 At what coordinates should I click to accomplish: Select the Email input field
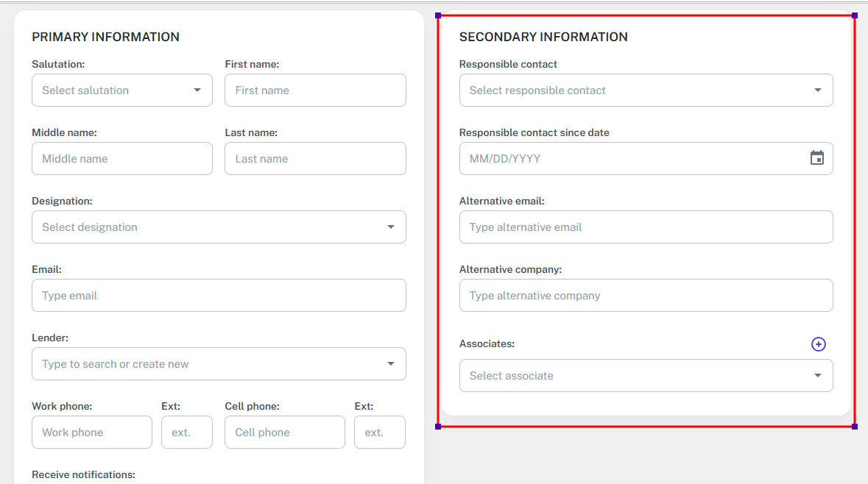coord(219,296)
